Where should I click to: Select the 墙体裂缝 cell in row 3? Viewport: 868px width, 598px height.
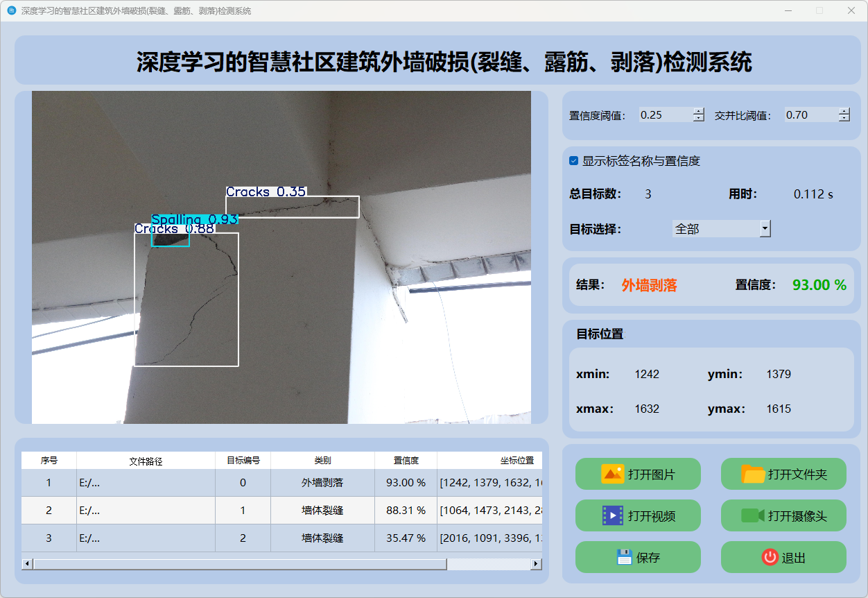click(x=323, y=538)
